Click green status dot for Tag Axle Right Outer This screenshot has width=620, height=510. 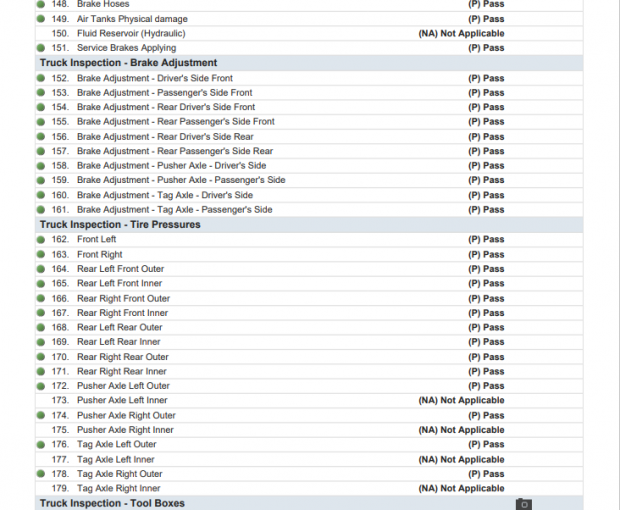pyautogui.click(x=41, y=474)
